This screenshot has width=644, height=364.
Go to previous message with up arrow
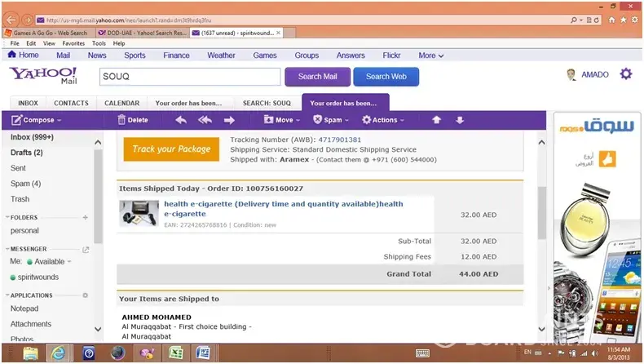pyautogui.click(x=437, y=120)
